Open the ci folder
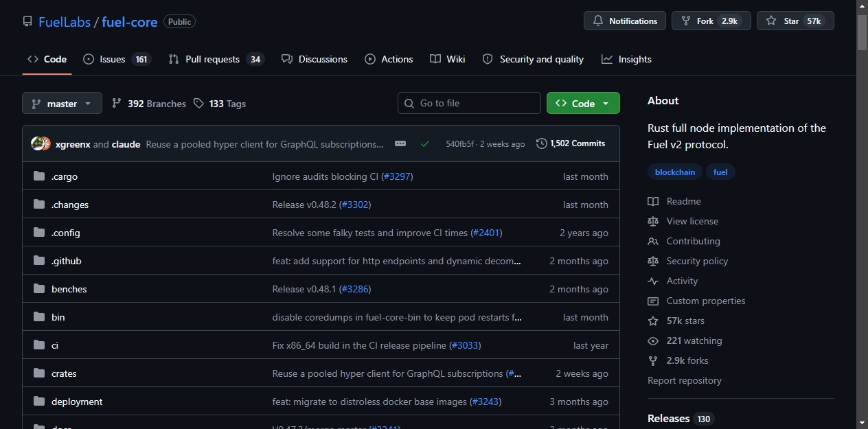This screenshot has height=429, width=868. tap(55, 345)
